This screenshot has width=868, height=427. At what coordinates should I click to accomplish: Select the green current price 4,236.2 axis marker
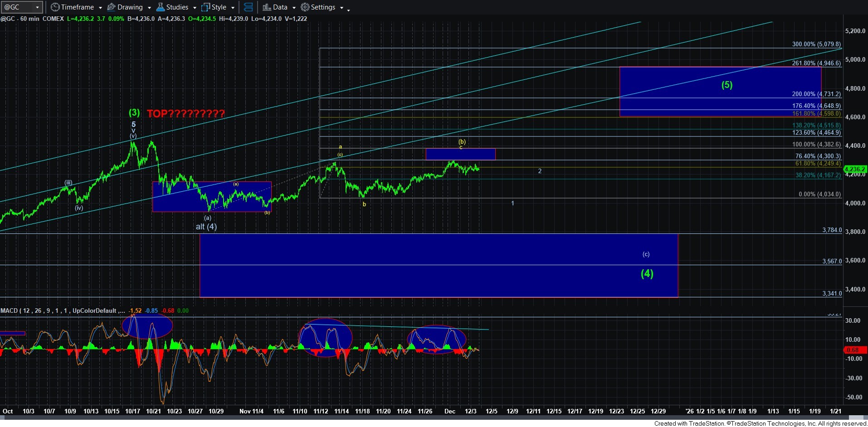pos(854,169)
